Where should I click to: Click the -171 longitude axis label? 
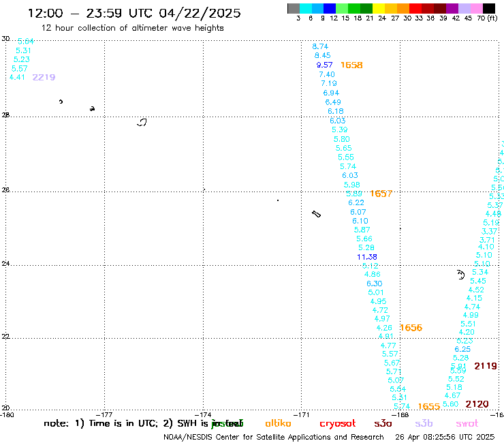point(302,414)
